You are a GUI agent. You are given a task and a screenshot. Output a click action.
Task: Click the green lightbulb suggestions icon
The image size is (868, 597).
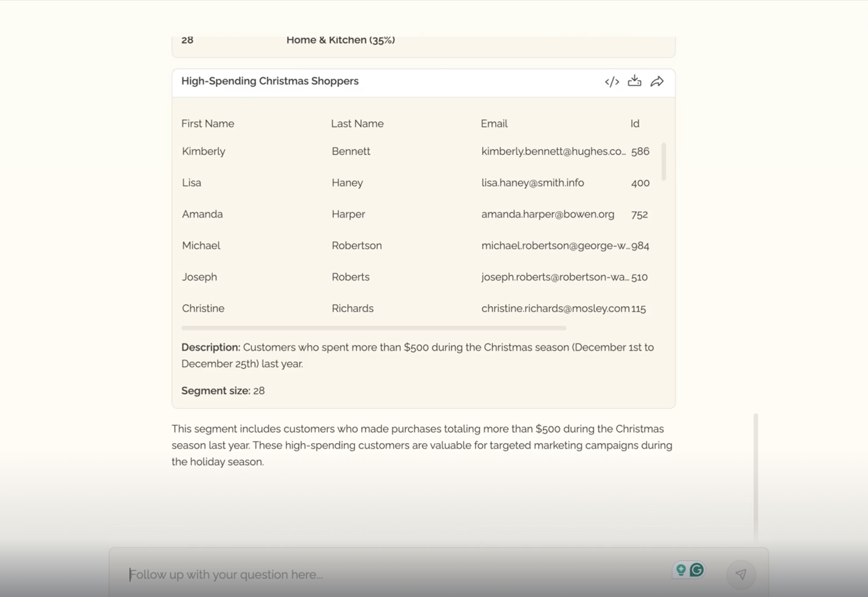[x=681, y=570]
